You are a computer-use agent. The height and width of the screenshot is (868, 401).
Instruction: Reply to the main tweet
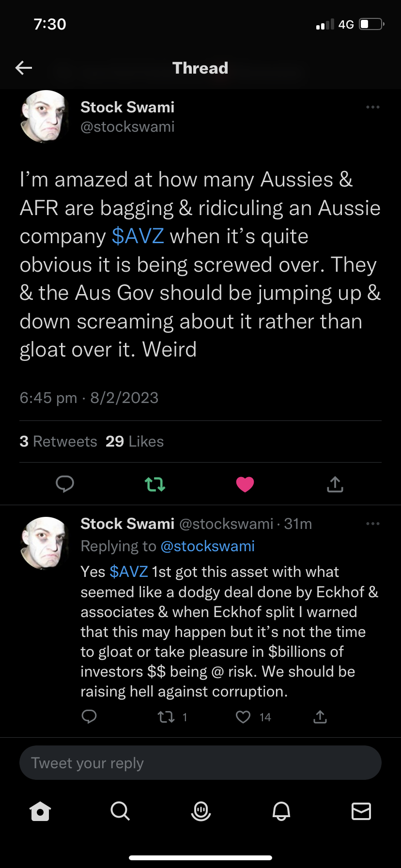(x=65, y=484)
